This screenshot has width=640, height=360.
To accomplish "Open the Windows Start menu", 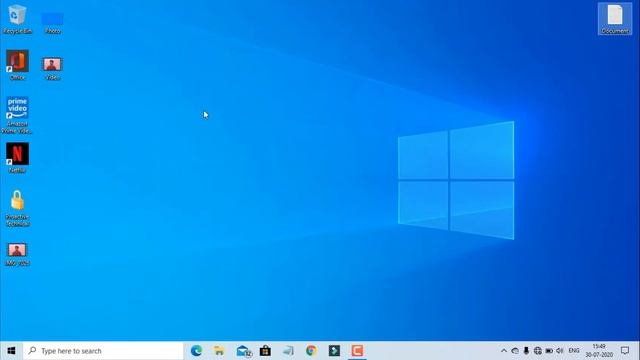I will point(11,351).
